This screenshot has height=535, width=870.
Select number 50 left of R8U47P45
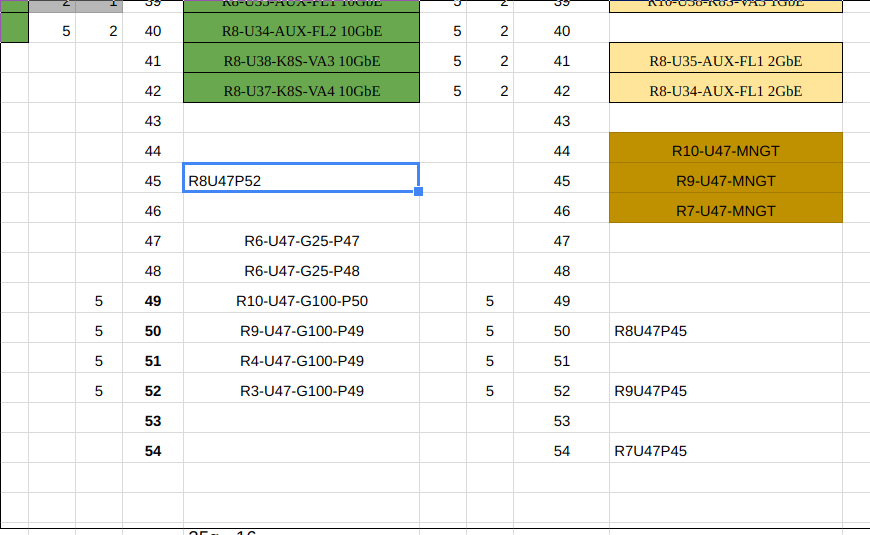point(562,331)
